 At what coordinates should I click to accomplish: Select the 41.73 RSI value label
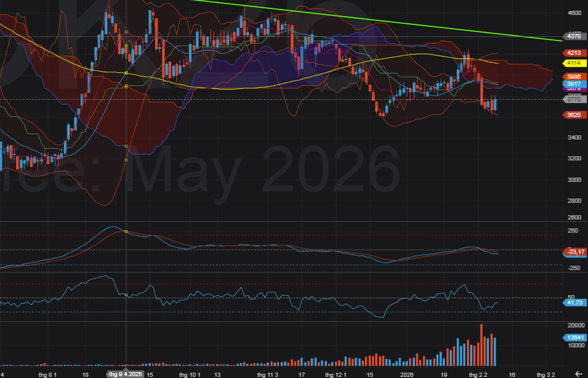[x=574, y=303]
